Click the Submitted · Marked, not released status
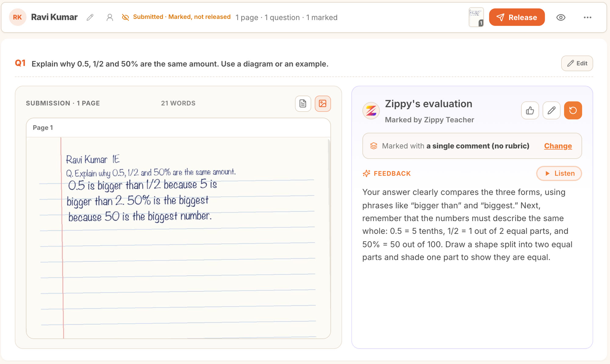Image resolution: width=610 pixels, height=364 pixels. coord(182,17)
